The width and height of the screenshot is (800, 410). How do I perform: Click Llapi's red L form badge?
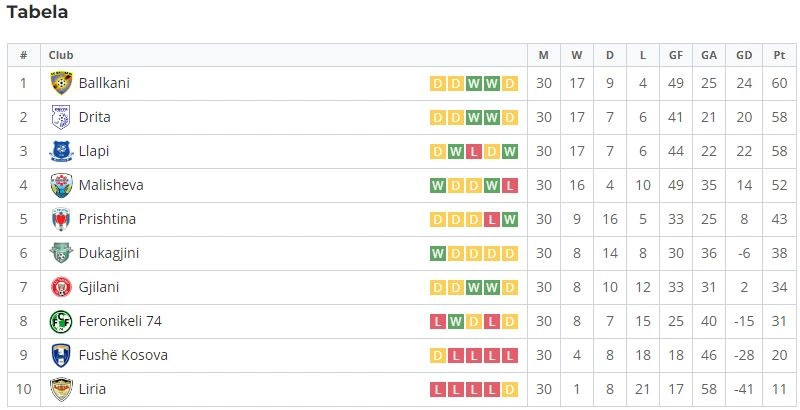click(x=473, y=151)
